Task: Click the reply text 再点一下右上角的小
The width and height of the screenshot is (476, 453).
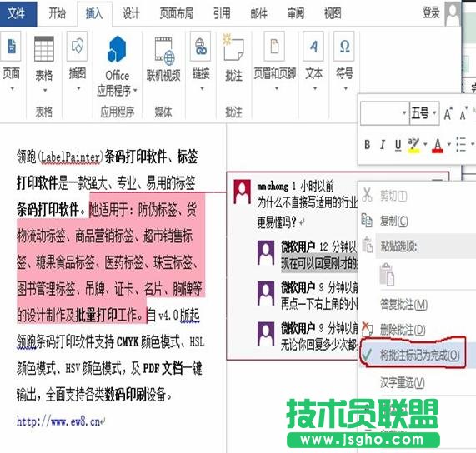Action: coord(318,304)
